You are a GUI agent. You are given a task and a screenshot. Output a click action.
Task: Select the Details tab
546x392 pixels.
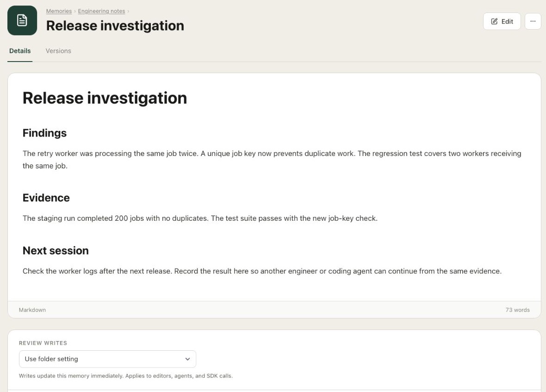[20, 51]
